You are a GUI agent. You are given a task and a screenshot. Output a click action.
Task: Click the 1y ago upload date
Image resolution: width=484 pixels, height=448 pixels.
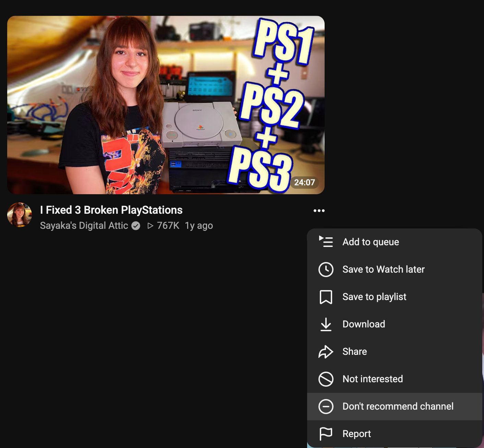point(199,226)
